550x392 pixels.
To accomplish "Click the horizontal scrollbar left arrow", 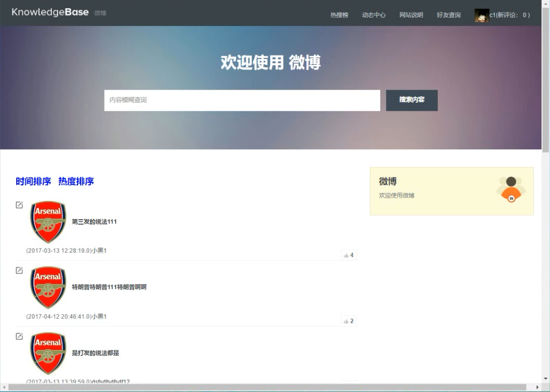I will coord(4,387).
